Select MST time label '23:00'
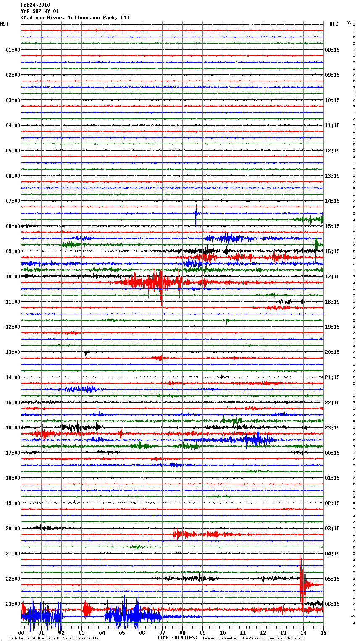Viewport: 357px width, 644px height. [x=13, y=604]
